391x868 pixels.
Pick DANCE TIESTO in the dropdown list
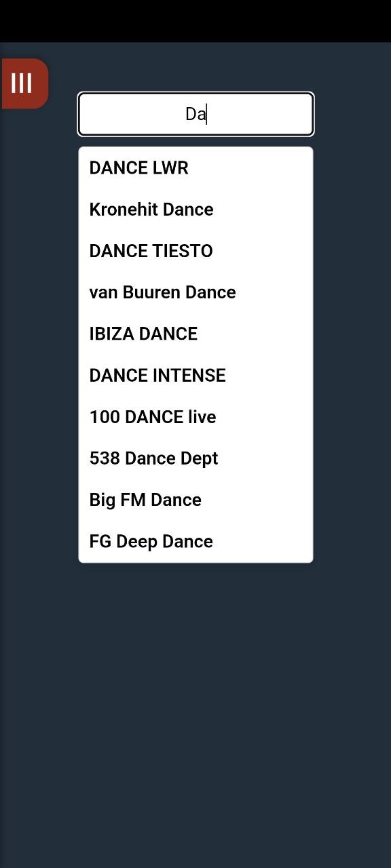(195, 251)
